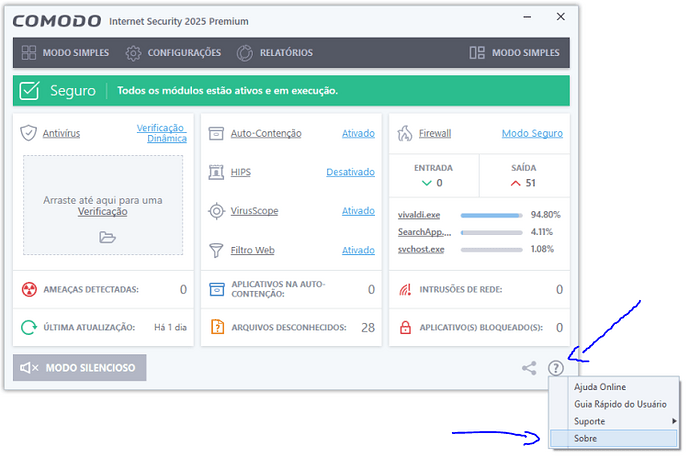The image size is (690, 458).
Task: Toggle VirusScope Ativado status
Action: (358, 211)
